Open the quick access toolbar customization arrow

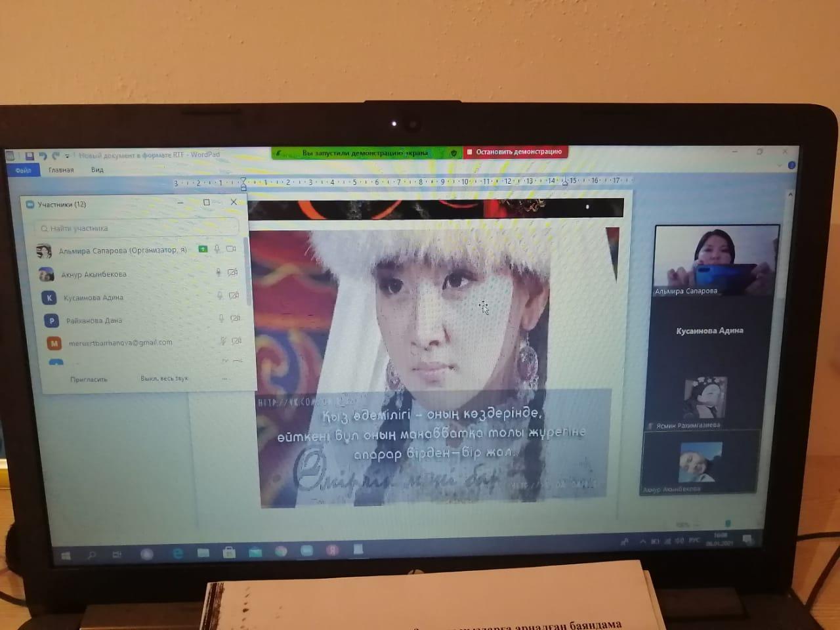coord(67,157)
